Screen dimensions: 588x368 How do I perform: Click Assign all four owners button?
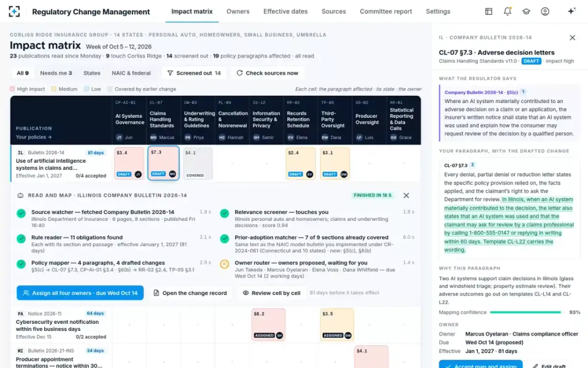pos(80,293)
